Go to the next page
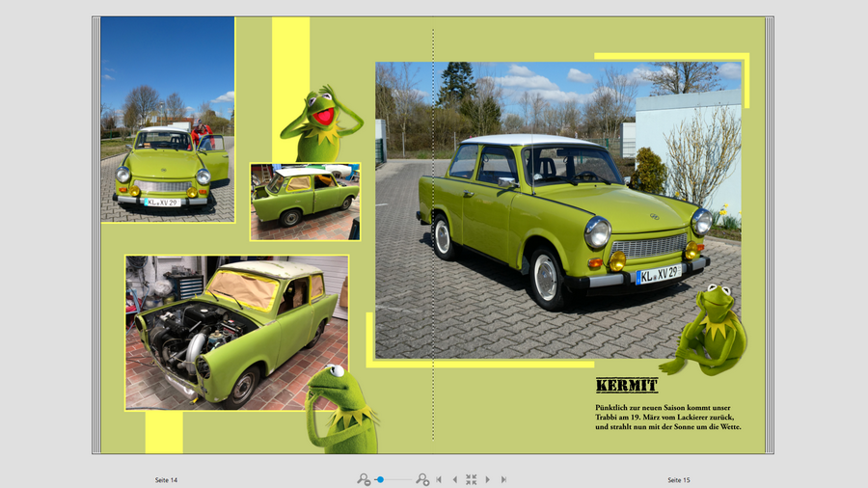 tap(487, 479)
